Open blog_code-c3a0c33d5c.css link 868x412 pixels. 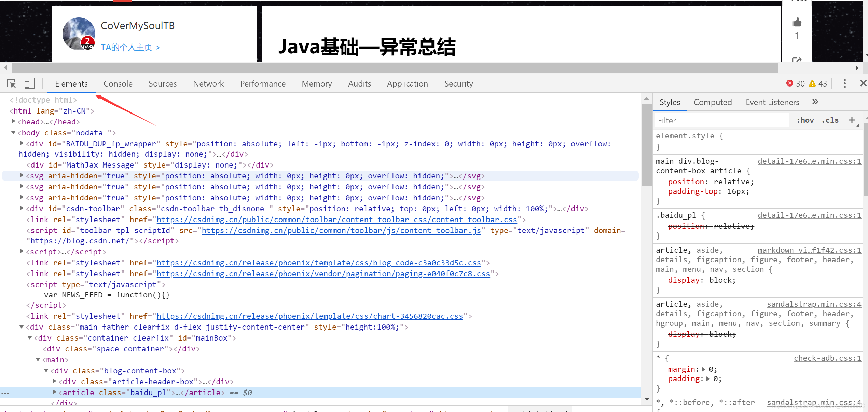[319, 263]
